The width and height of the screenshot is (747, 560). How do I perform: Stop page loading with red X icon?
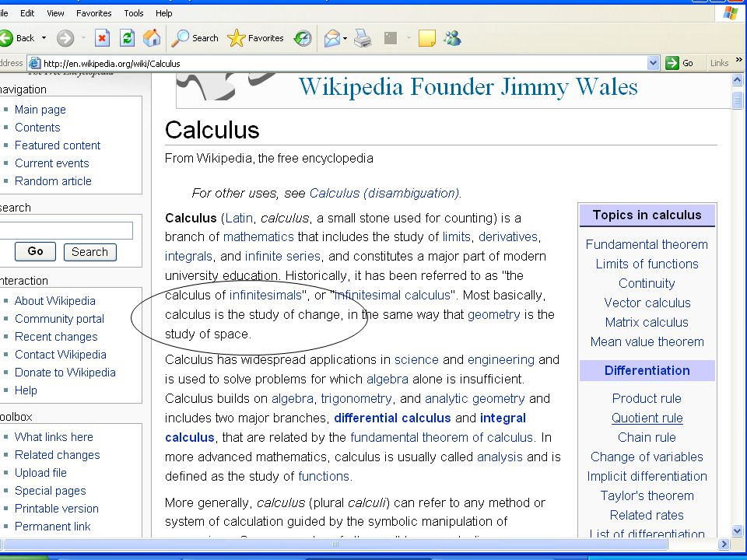tap(102, 38)
